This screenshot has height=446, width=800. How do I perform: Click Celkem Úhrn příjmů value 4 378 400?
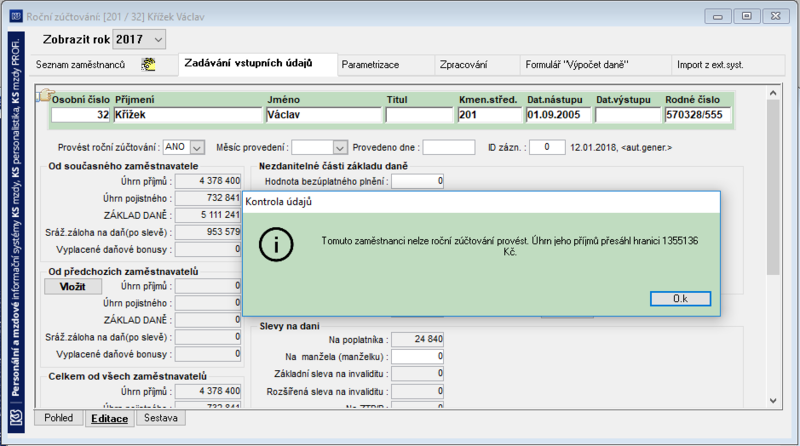tap(208, 391)
